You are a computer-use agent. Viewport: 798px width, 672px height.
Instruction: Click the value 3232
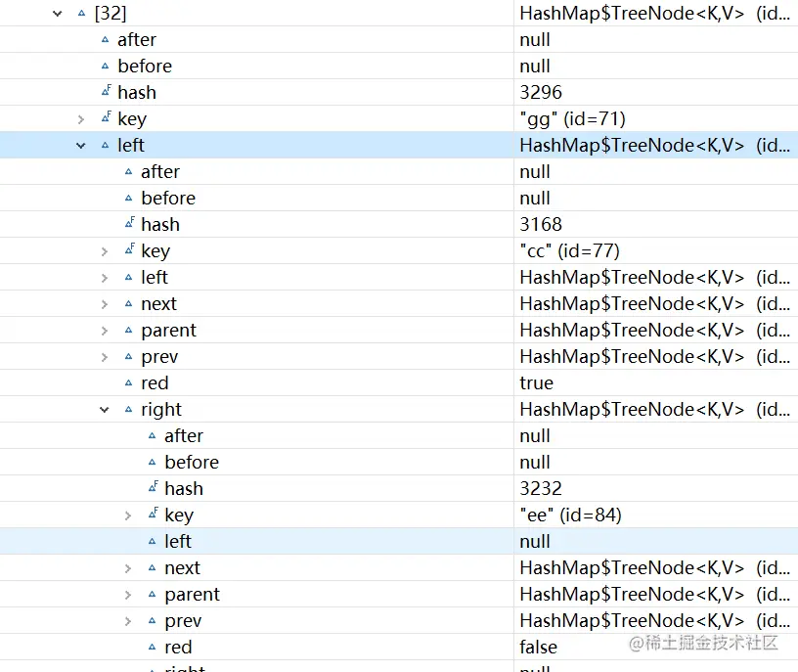tap(541, 488)
